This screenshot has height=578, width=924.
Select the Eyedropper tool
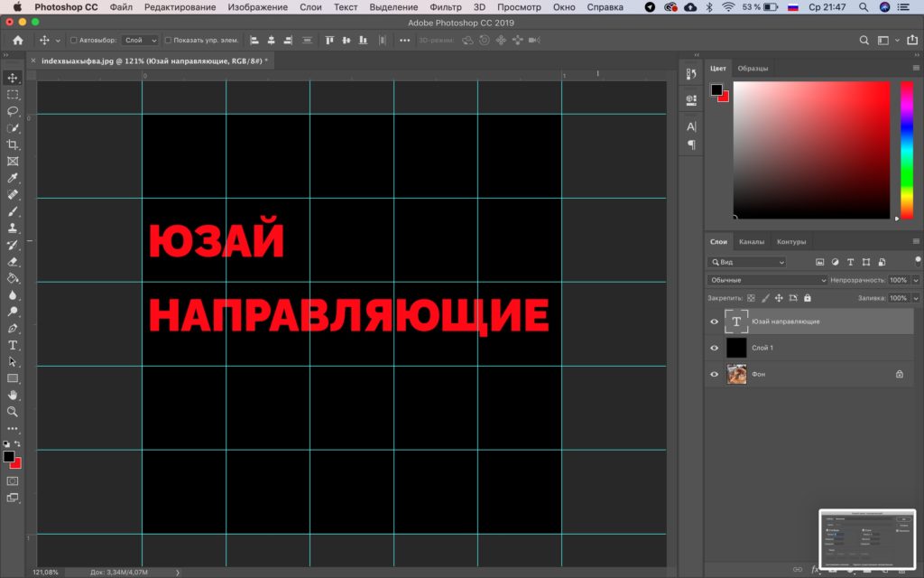14,178
